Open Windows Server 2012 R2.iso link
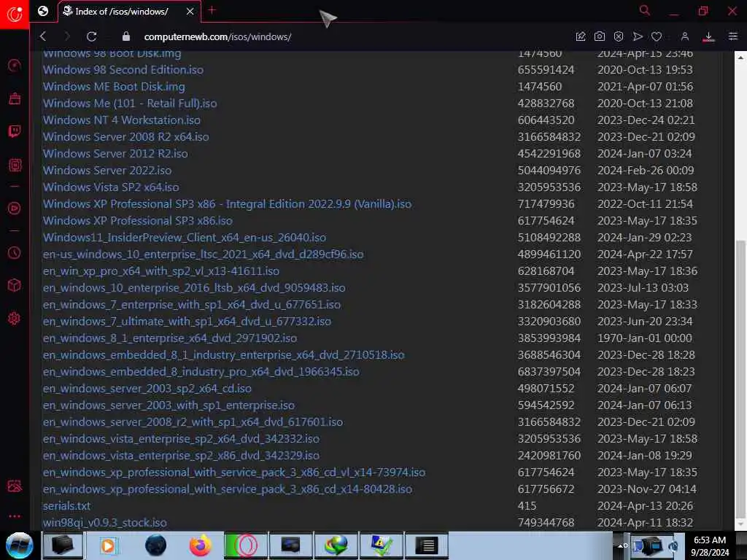 click(115, 153)
